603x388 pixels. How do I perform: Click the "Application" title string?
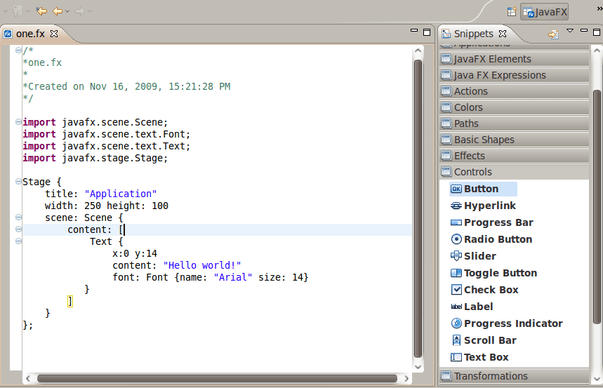[x=120, y=193]
